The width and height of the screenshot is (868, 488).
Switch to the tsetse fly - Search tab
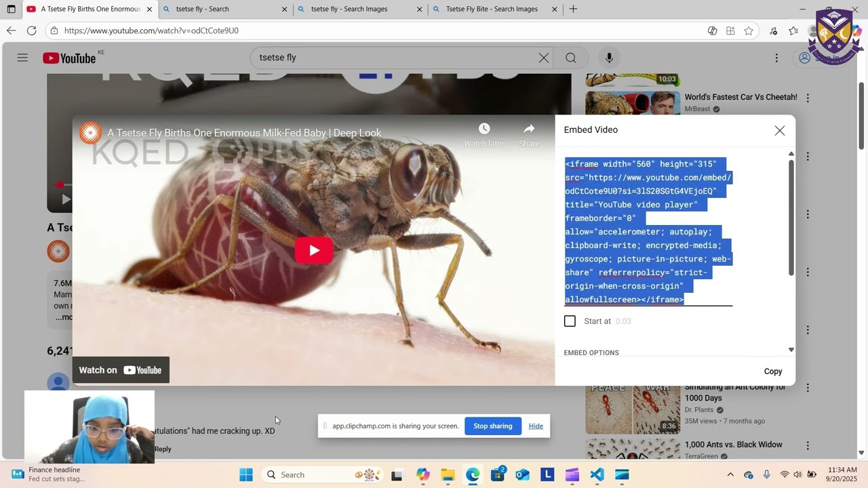[226, 9]
